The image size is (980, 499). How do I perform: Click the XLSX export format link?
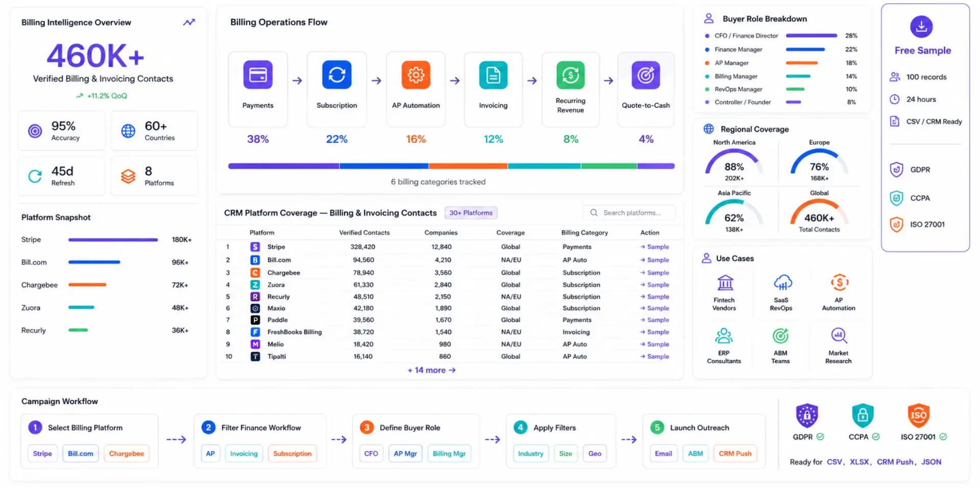coord(860,462)
